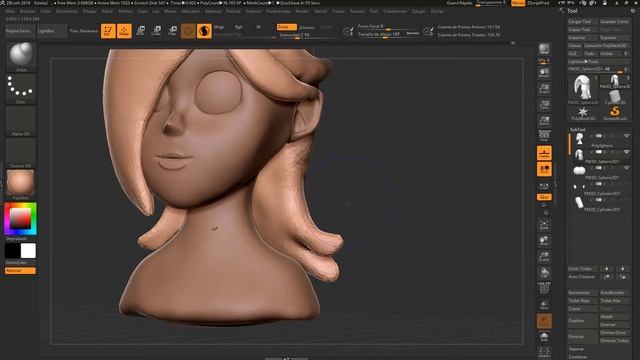Screen dimensions: 640x360
Task: Click the Duplicar subtool button
Action: pos(582,321)
